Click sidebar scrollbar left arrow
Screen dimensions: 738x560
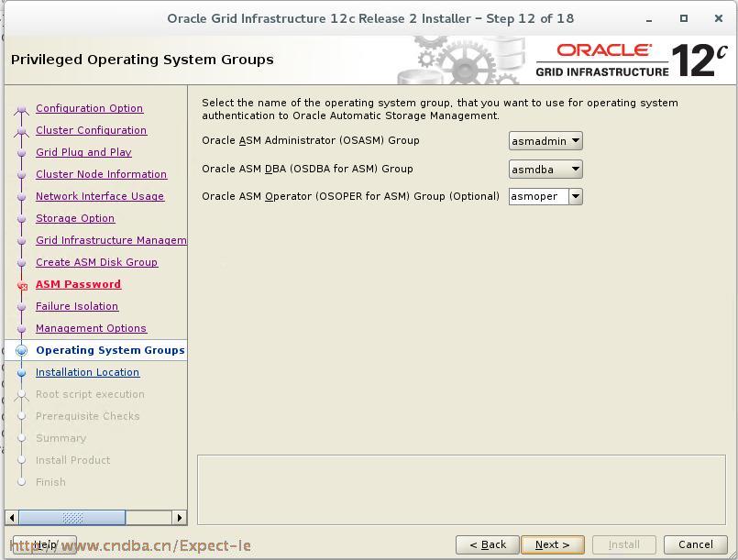12,518
